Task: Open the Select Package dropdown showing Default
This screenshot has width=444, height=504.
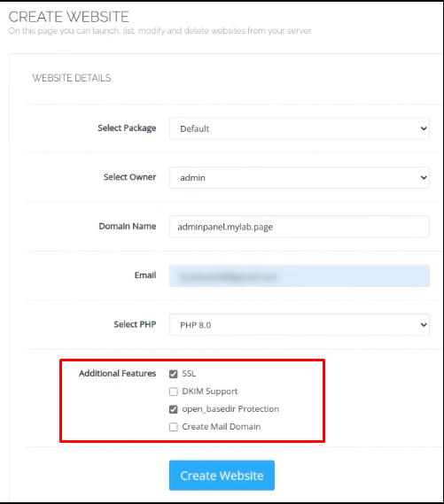Action: coord(300,128)
